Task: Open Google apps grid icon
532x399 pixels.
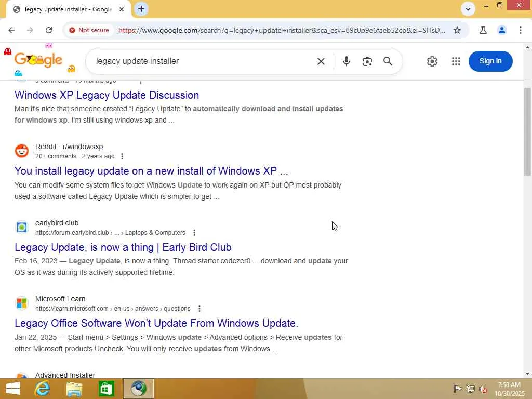Action: pos(456,61)
